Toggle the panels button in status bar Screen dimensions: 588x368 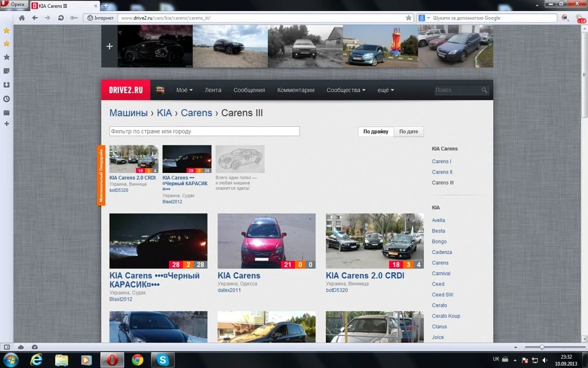pyautogui.click(x=7, y=347)
